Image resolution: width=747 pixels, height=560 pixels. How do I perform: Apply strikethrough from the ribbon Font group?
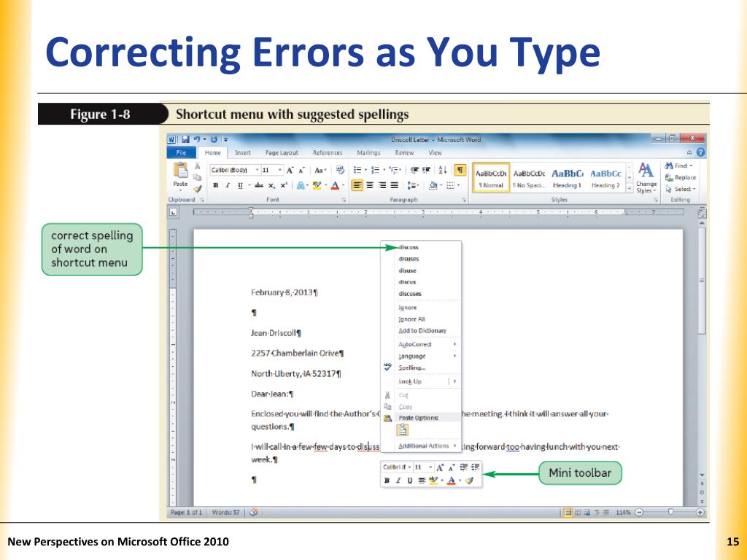pyautogui.click(x=259, y=186)
